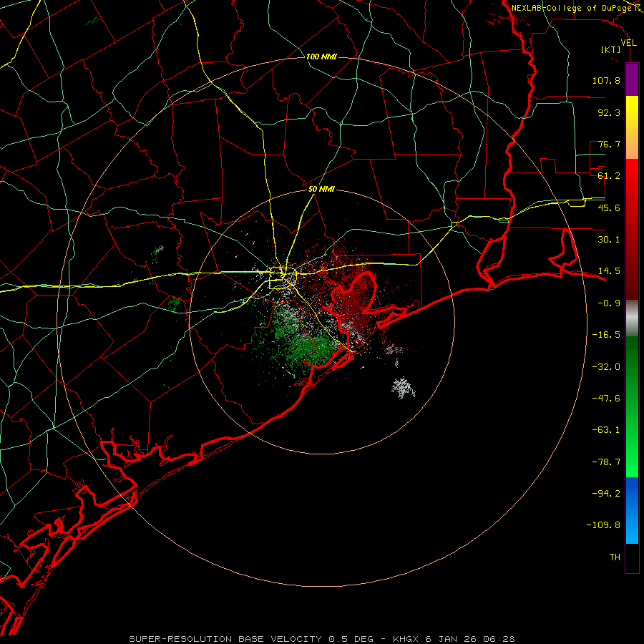Select the 45.6 velocity scale value

coord(609,208)
